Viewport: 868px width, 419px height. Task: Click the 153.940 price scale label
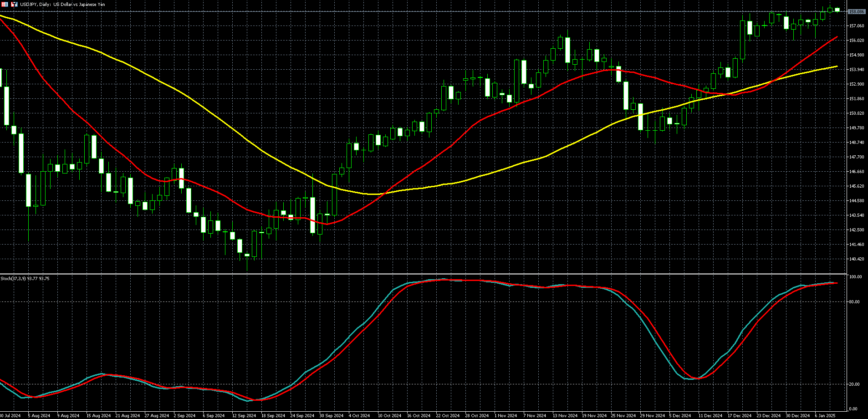857,70
